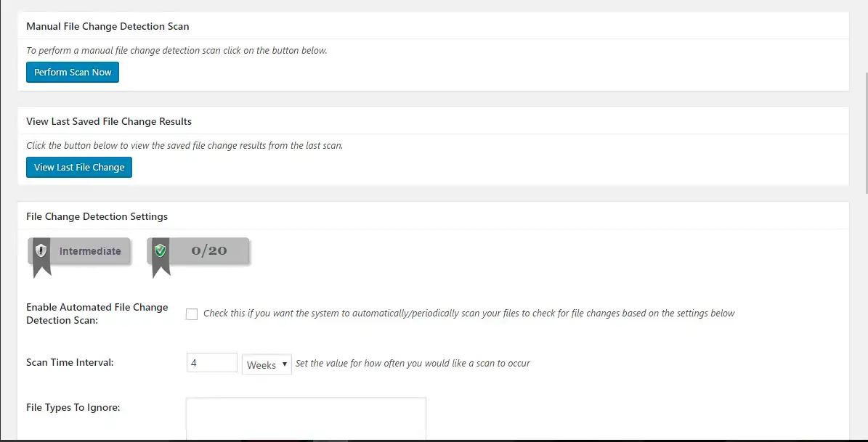Click the exclamation shield icon on Intermediate badge
The height and width of the screenshot is (442, 868).
click(x=41, y=250)
